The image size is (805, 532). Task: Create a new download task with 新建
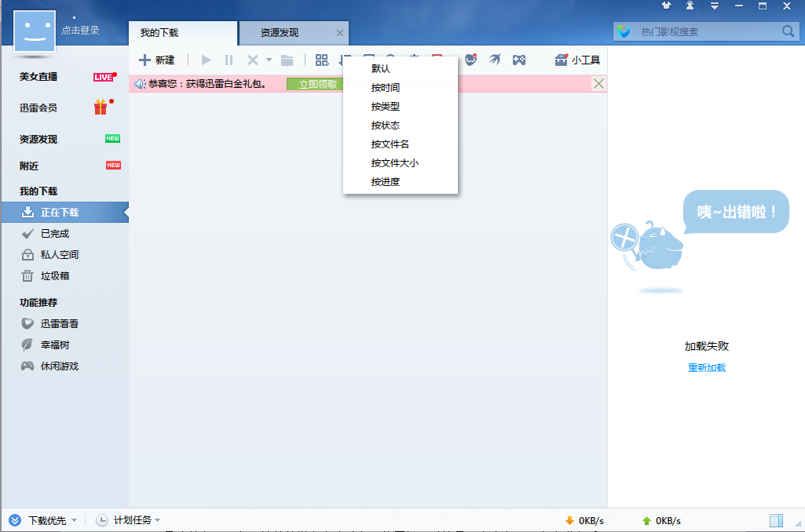click(156, 60)
